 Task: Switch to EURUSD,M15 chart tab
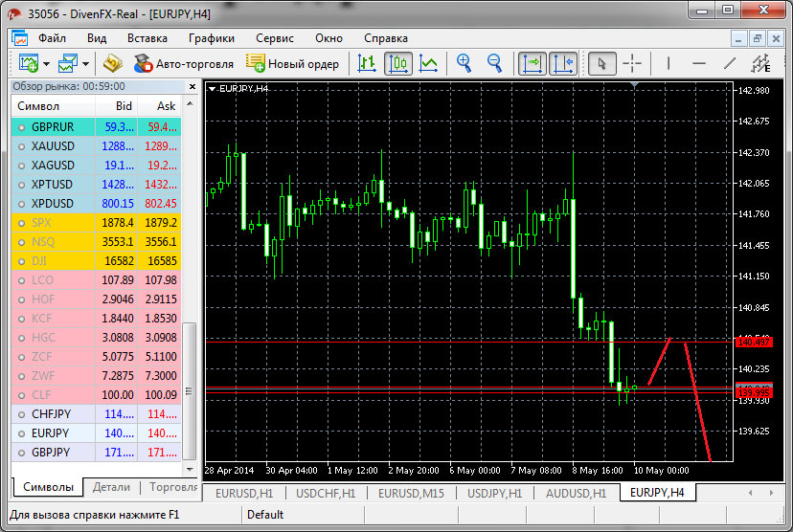[411, 493]
